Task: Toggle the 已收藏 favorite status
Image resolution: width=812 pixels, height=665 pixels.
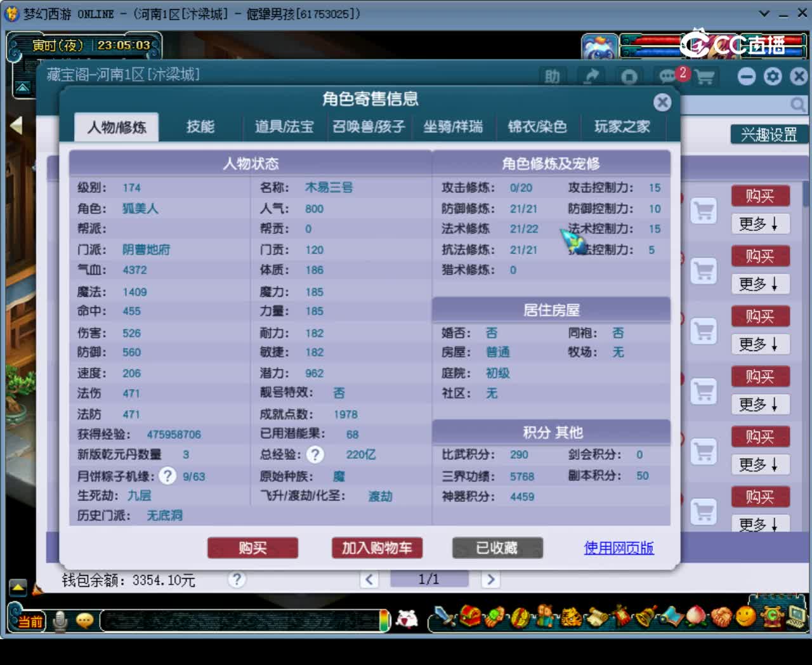Action: tap(497, 548)
